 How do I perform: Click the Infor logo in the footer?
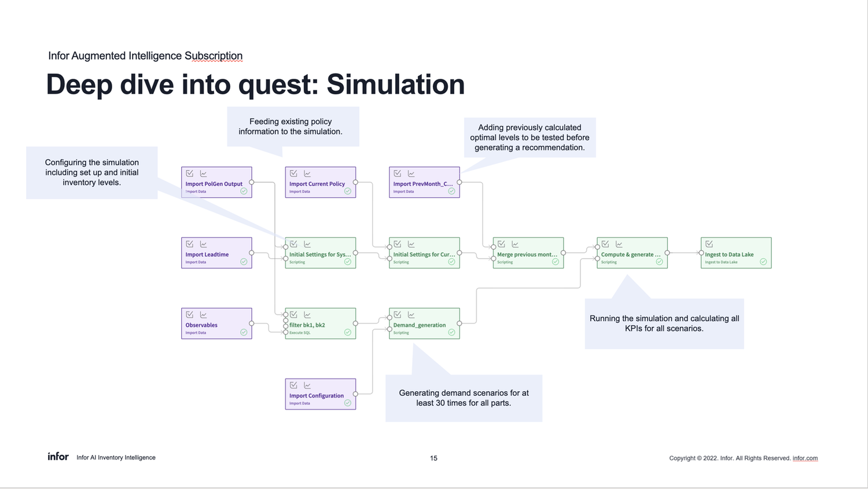click(58, 457)
